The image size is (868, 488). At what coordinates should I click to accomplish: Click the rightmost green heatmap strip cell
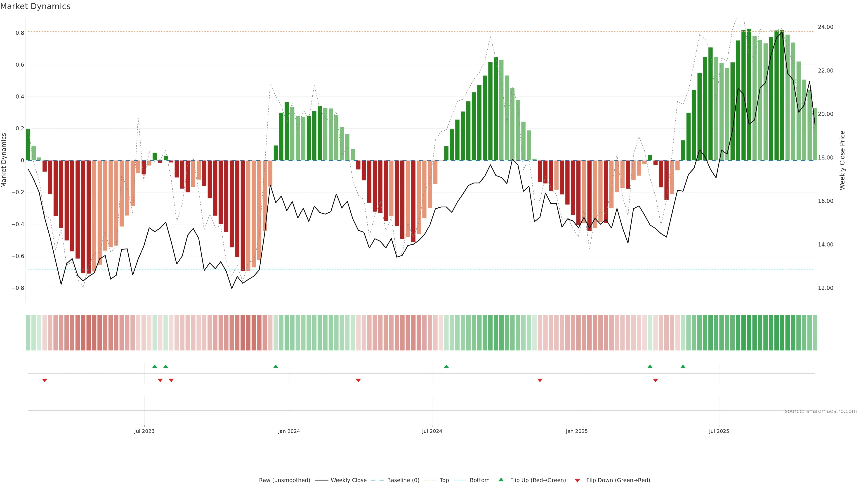(815, 333)
